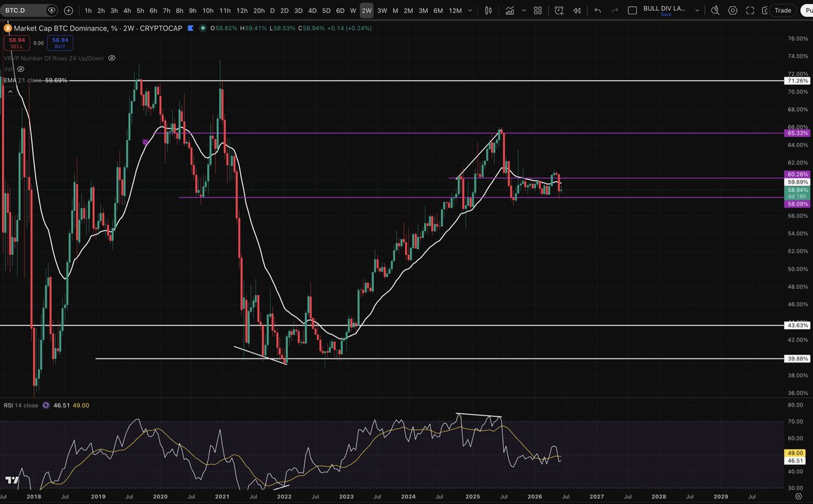Click the 60.26% purple level label
The height and width of the screenshot is (504, 813).
(x=798, y=174)
